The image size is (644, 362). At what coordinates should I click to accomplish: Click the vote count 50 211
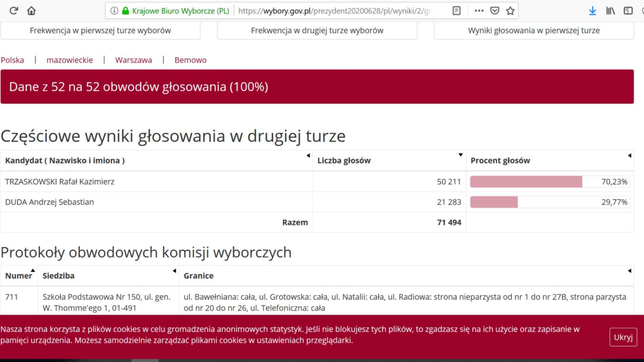pyautogui.click(x=449, y=182)
